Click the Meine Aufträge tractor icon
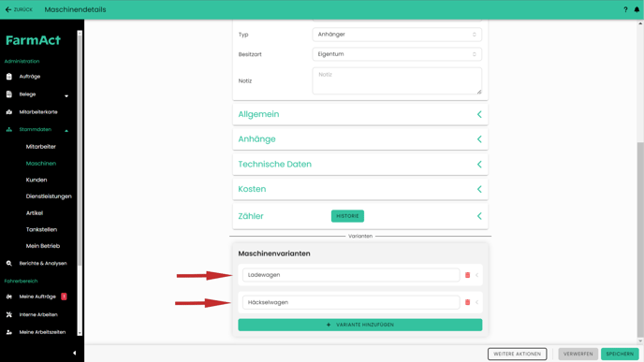 [9, 297]
